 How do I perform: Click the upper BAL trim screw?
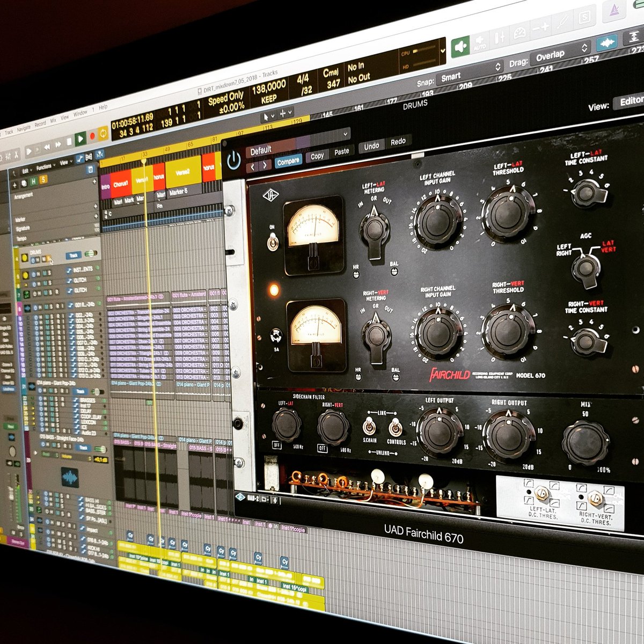coord(395,272)
